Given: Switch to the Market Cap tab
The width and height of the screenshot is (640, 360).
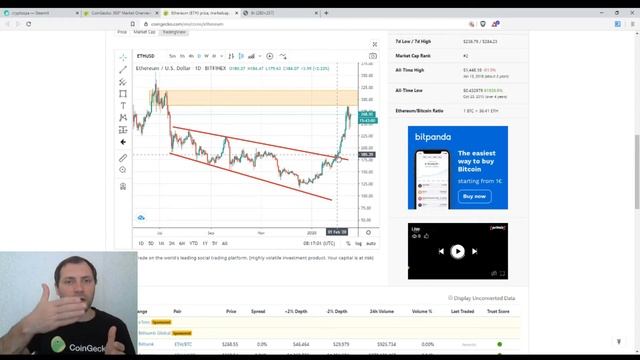Looking at the screenshot, I should click(x=144, y=32).
